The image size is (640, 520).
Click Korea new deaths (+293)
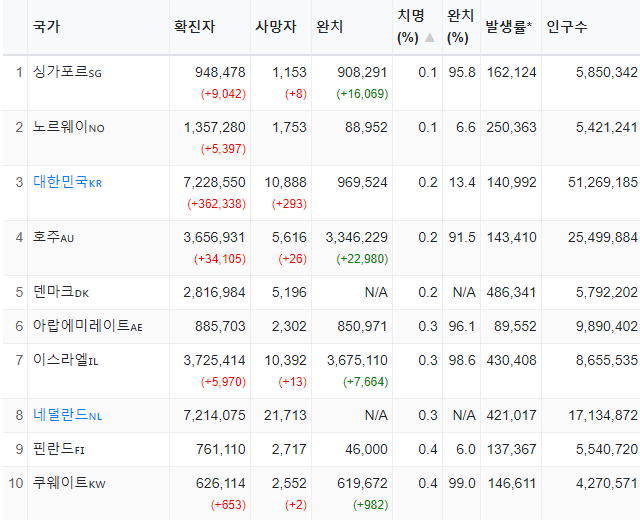click(289, 204)
